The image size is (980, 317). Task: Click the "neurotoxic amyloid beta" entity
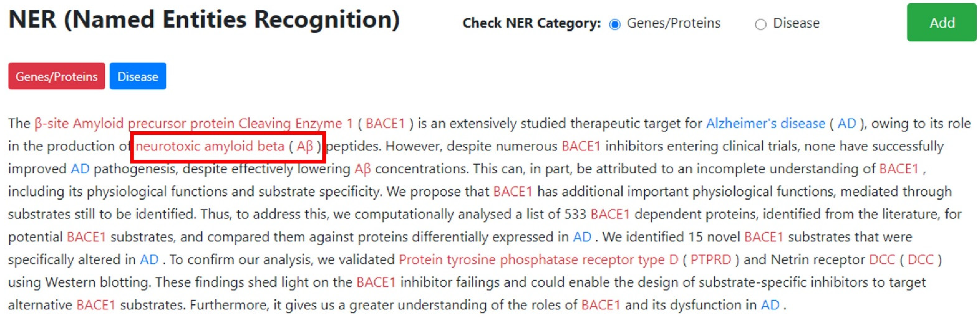pyautogui.click(x=210, y=146)
